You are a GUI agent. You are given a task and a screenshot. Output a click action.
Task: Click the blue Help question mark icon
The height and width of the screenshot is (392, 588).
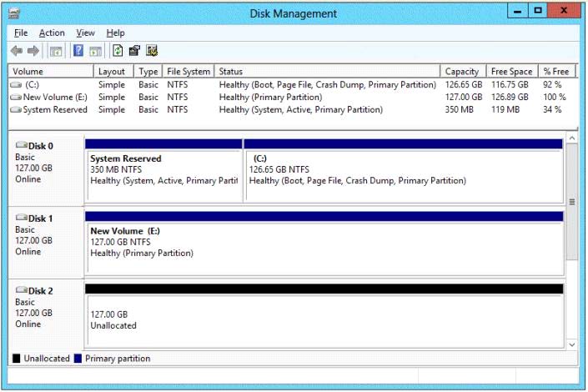[x=78, y=51]
